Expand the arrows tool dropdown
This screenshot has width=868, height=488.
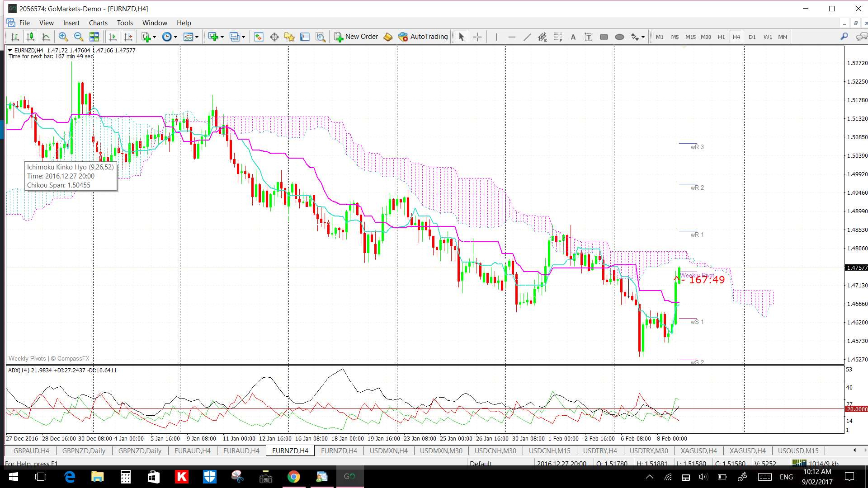point(643,37)
